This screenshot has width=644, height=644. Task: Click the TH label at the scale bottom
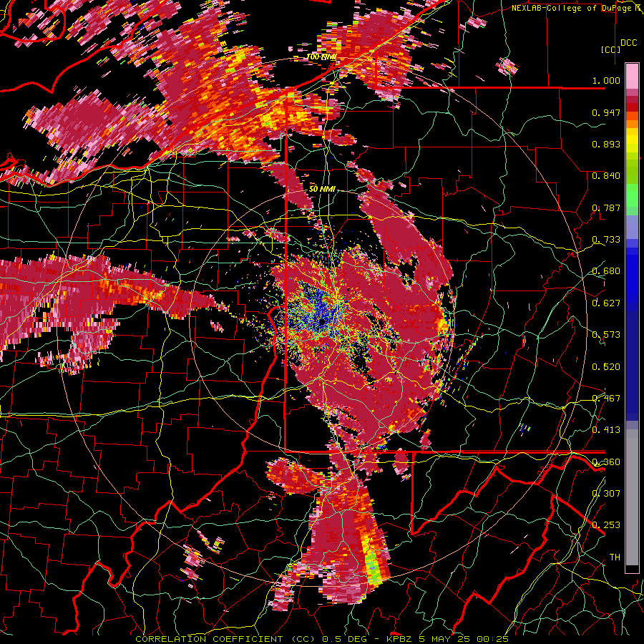point(615,557)
